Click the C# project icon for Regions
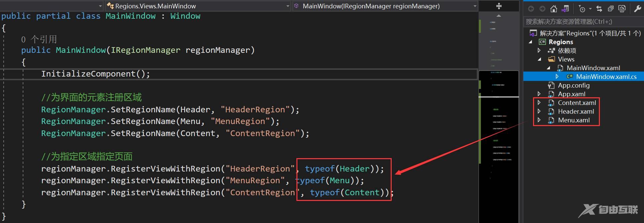Image resolution: width=644 pixels, height=223 pixels. pyautogui.click(x=542, y=42)
